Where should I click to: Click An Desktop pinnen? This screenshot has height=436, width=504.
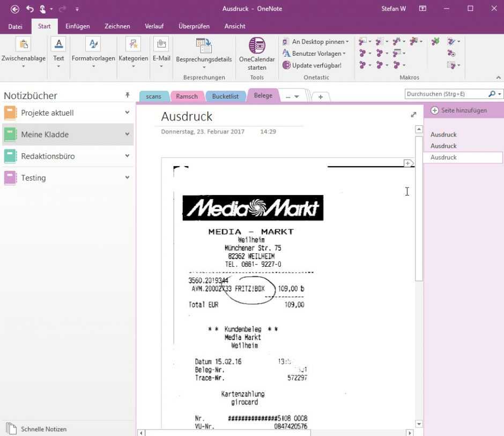(x=315, y=42)
